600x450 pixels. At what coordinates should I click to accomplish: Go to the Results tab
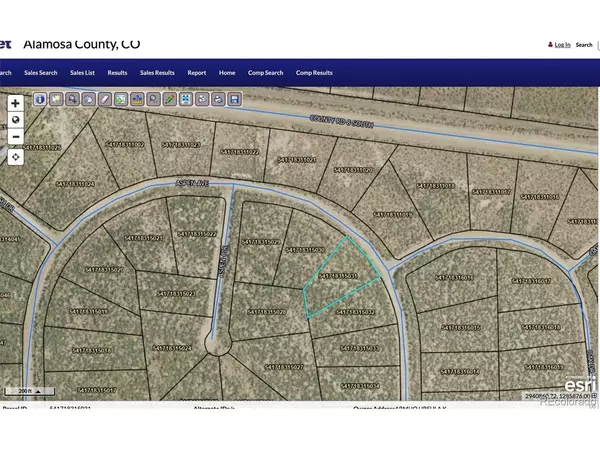[118, 73]
